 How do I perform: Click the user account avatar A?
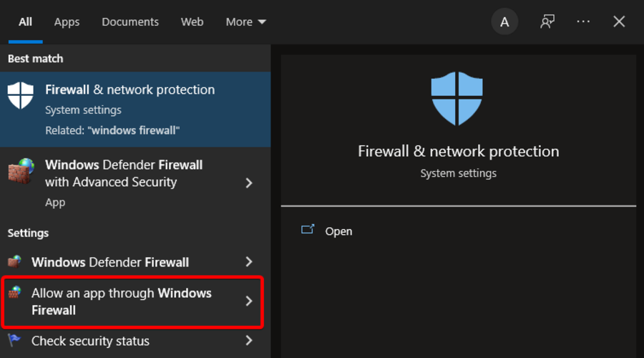504,21
